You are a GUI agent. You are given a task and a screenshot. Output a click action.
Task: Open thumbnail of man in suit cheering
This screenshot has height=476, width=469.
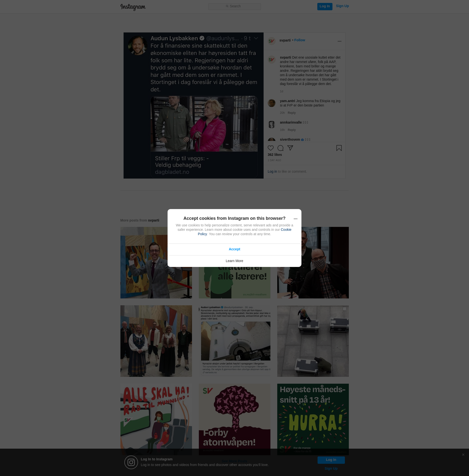[x=156, y=263]
